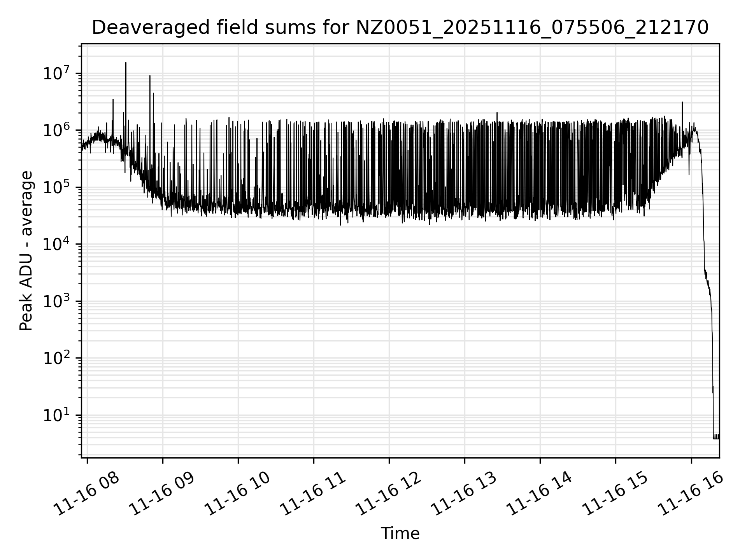Click the 10^2 y-axis tick label
747x560 pixels.
[56, 358]
